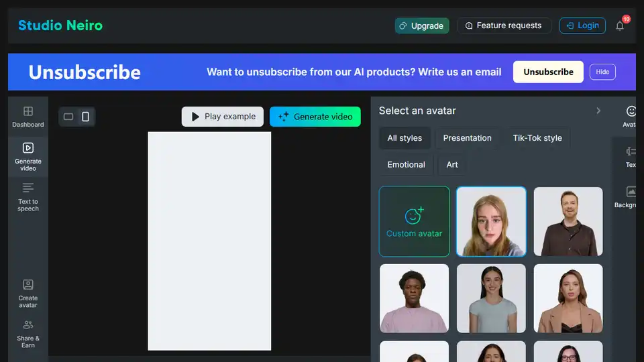
Task: Open the Dashboard sidebar item
Action: (28, 117)
